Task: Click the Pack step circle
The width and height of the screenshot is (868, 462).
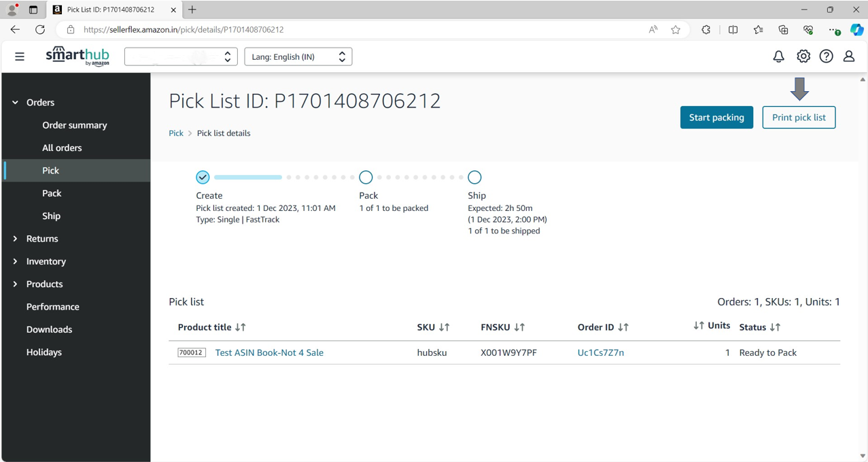Action: coord(366,178)
